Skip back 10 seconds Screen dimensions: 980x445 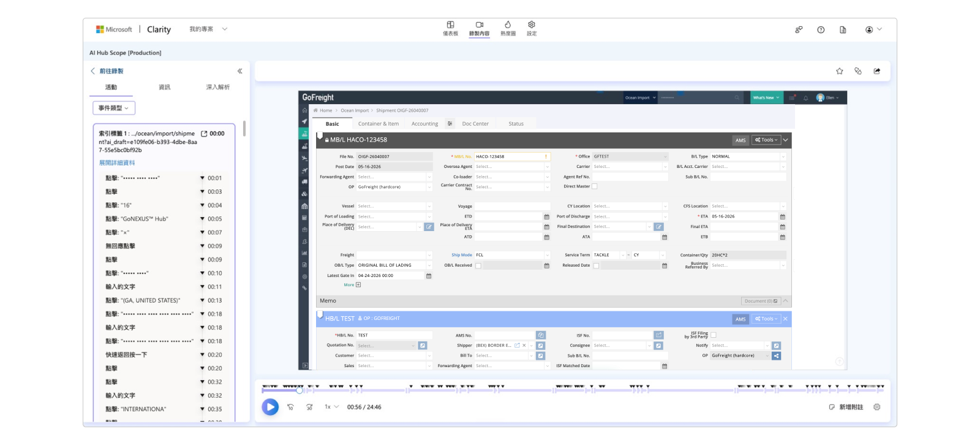pyautogui.click(x=290, y=407)
